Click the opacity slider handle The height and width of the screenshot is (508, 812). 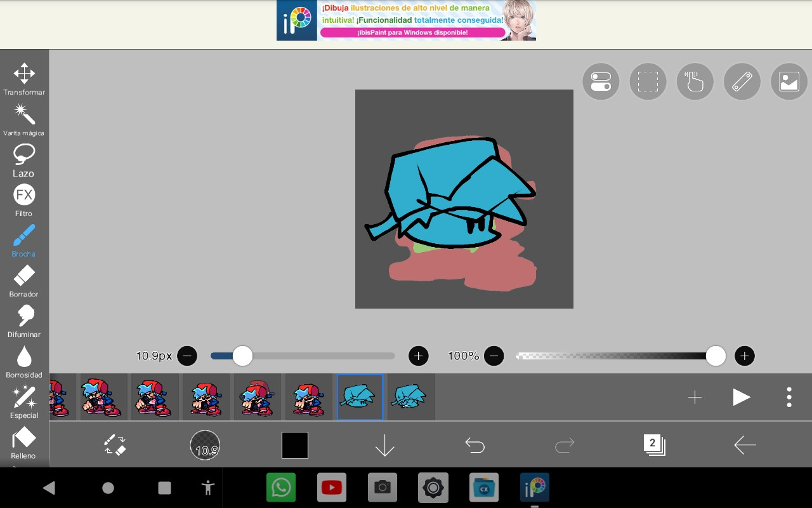[x=716, y=356]
